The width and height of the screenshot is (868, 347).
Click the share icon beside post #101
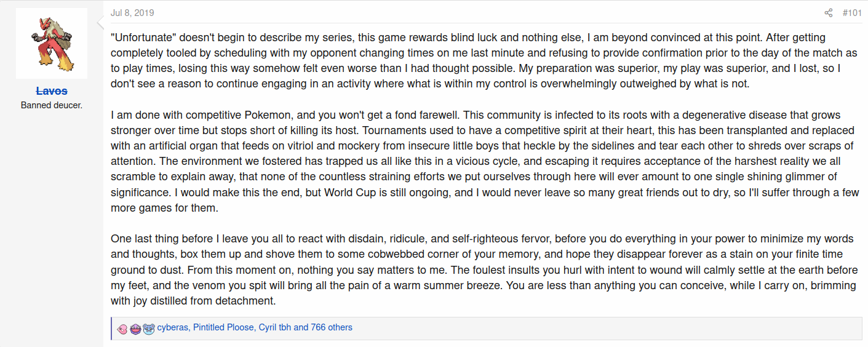(829, 13)
